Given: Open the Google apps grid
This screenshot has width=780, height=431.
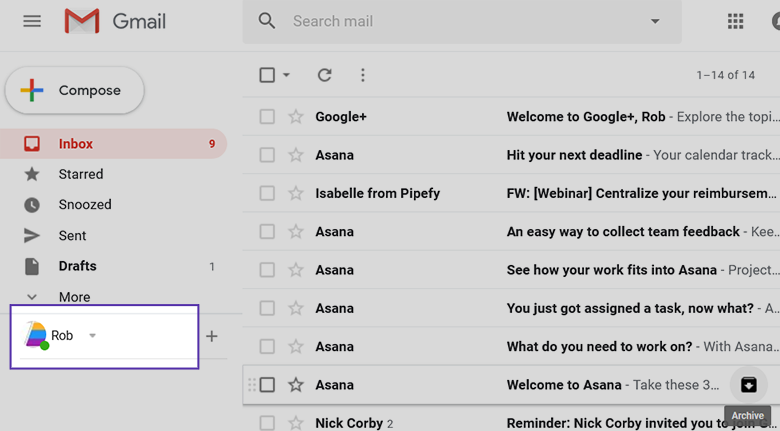Looking at the screenshot, I should (735, 21).
